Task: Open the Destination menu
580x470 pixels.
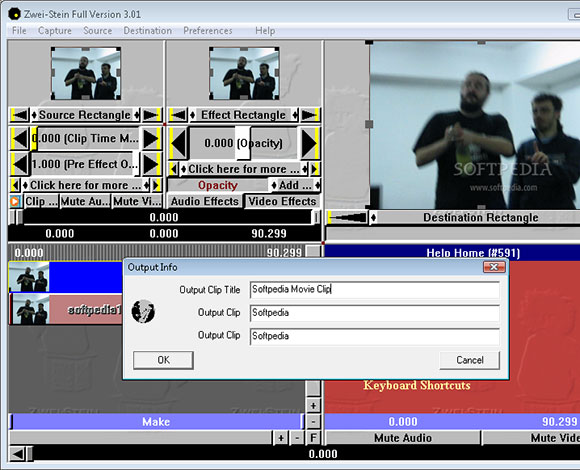Action: pyautogui.click(x=148, y=31)
